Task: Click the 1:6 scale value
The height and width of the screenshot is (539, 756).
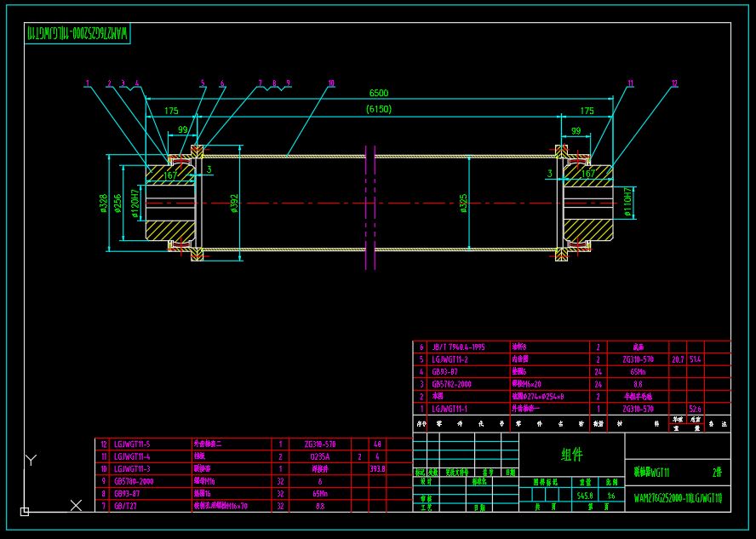Action: point(611,495)
